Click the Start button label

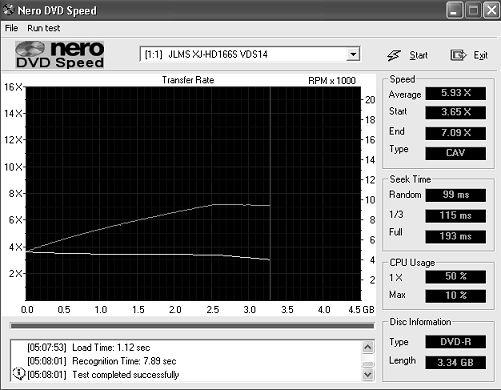(x=418, y=55)
